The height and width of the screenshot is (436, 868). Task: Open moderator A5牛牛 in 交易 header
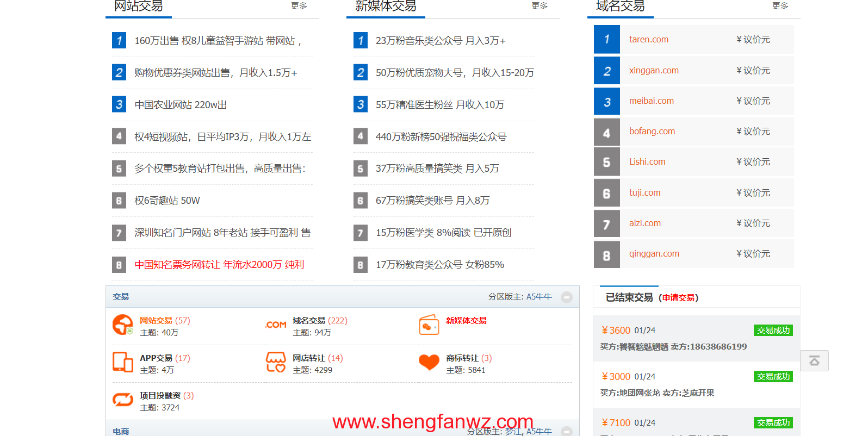pos(539,297)
